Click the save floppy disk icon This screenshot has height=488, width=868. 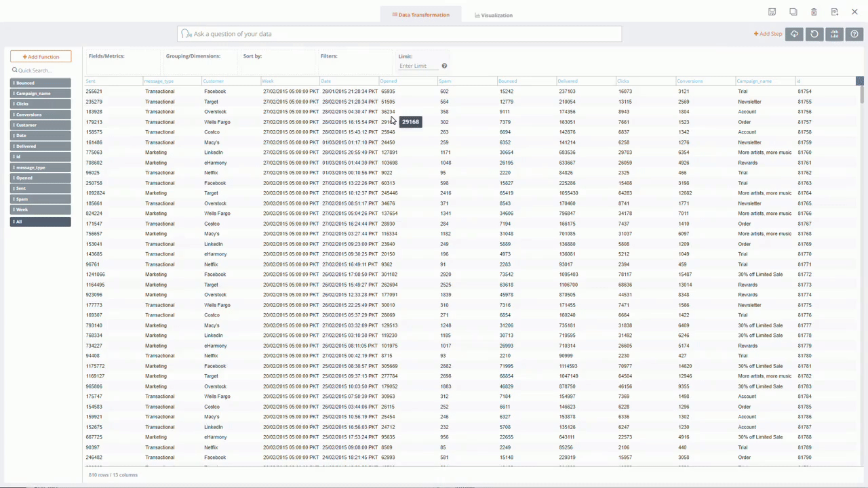[x=772, y=12]
